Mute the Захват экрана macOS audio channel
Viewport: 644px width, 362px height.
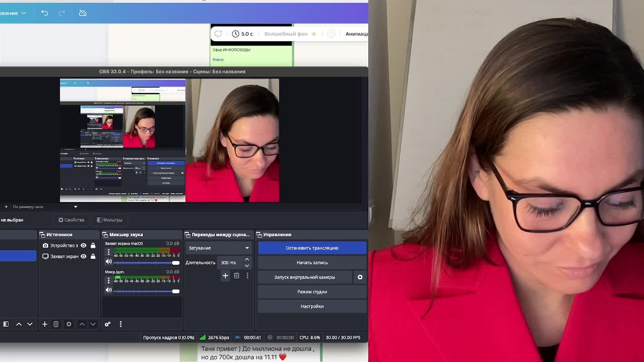click(108, 262)
